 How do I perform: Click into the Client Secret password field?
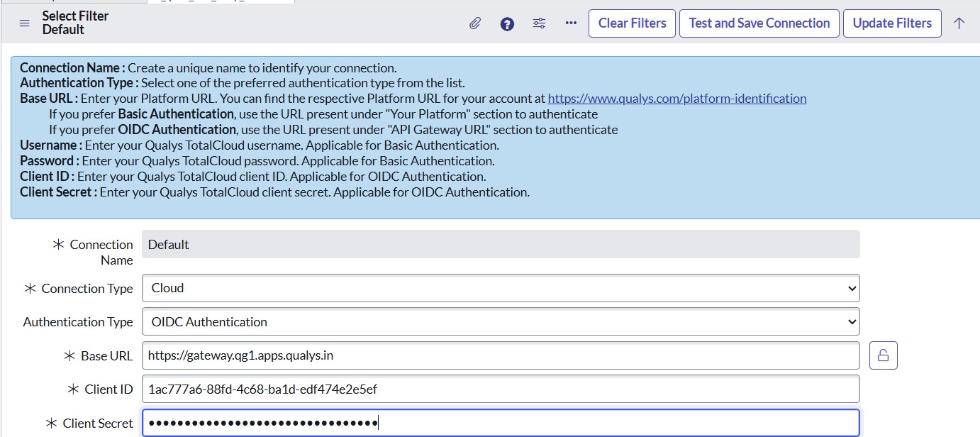[x=501, y=423]
